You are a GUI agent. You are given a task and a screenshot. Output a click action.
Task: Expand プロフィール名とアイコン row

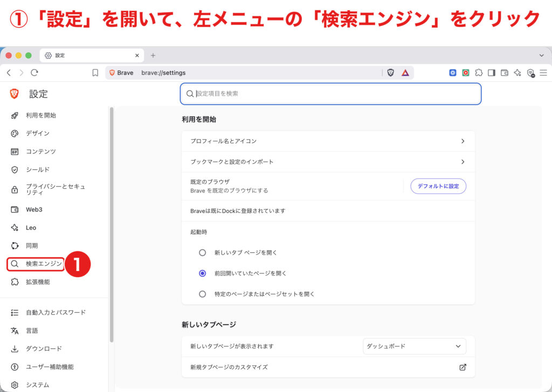(328, 141)
